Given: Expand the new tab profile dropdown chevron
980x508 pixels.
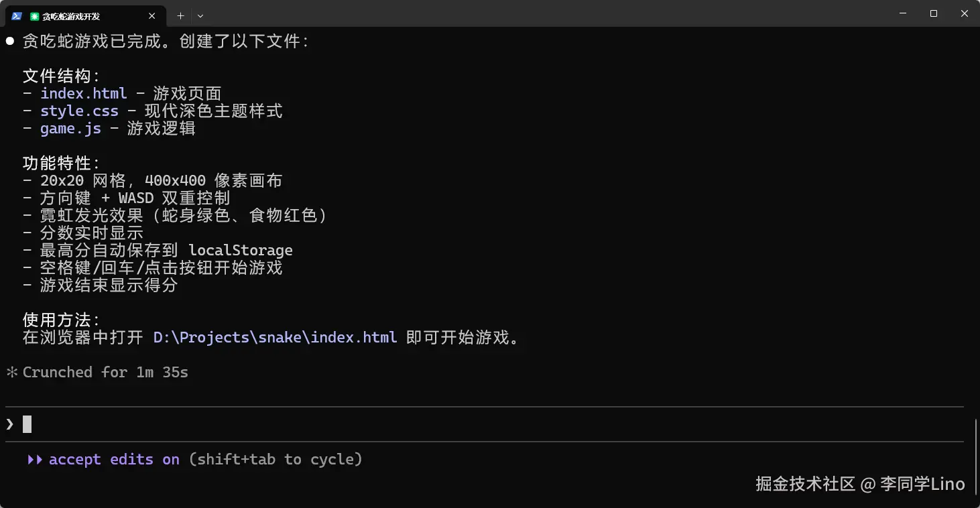Looking at the screenshot, I should click(x=200, y=15).
